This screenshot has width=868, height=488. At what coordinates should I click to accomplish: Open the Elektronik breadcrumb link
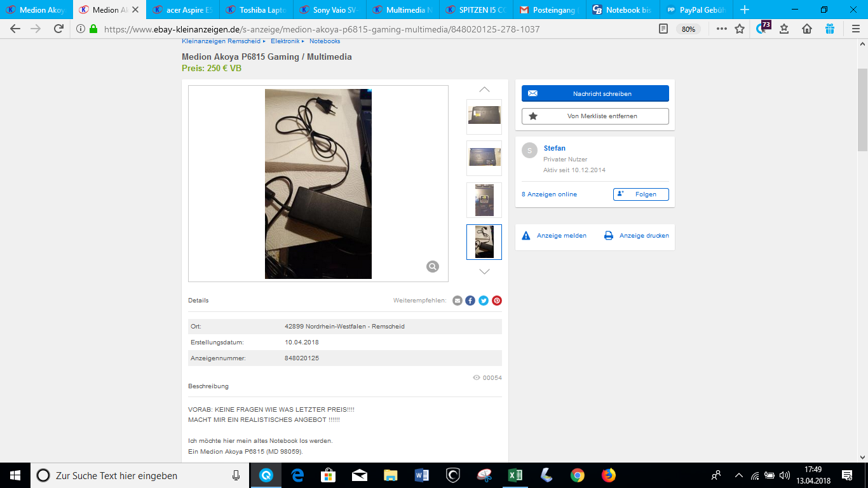pos(285,41)
